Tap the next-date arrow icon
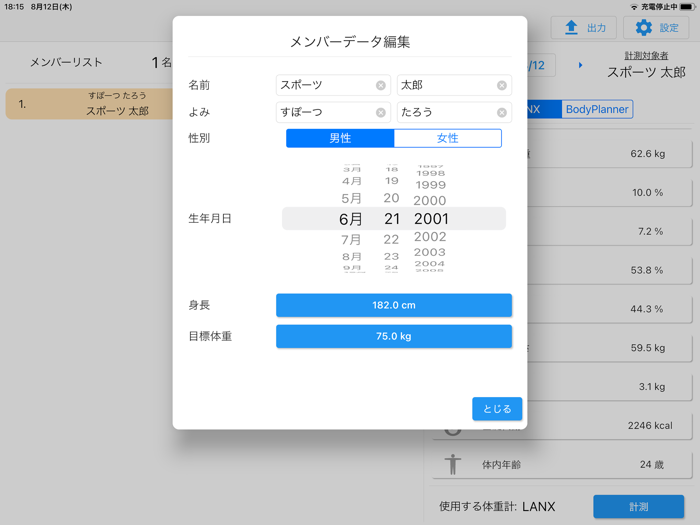This screenshot has height=525, width=700. (580, 65)
